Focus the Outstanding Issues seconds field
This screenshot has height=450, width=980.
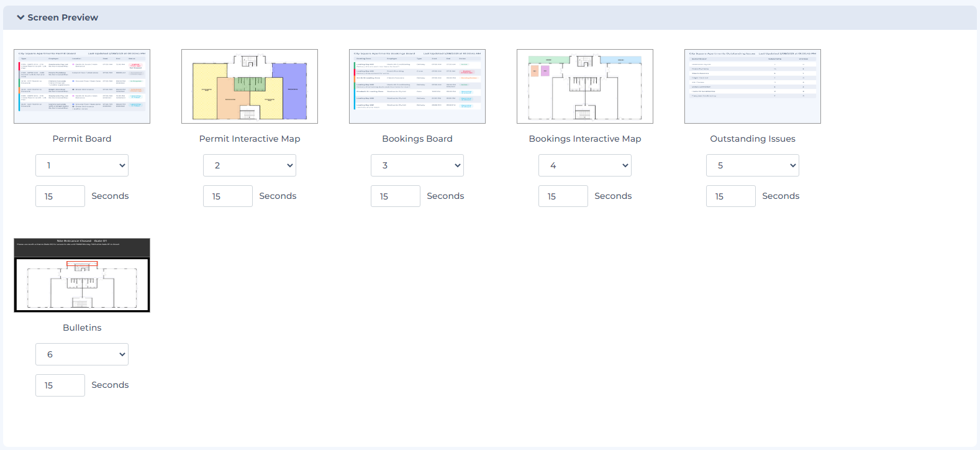pyautogui.click(x=731, y=196)
